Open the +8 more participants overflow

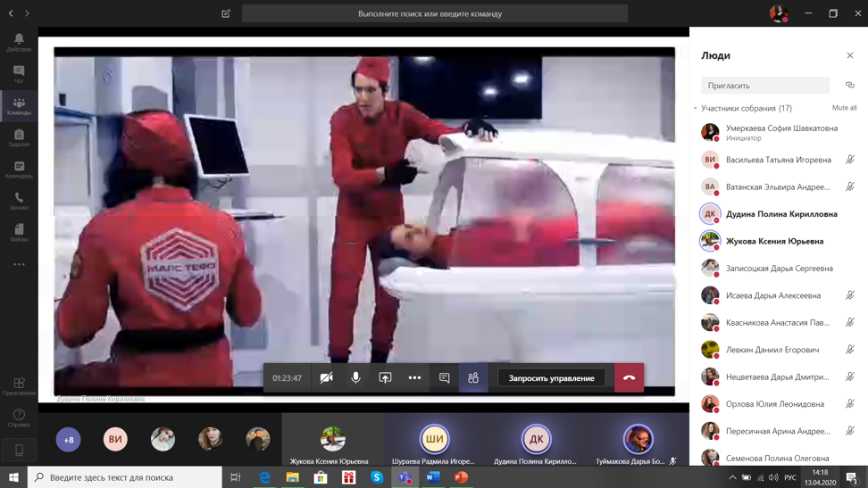click(x=69, y=439)
